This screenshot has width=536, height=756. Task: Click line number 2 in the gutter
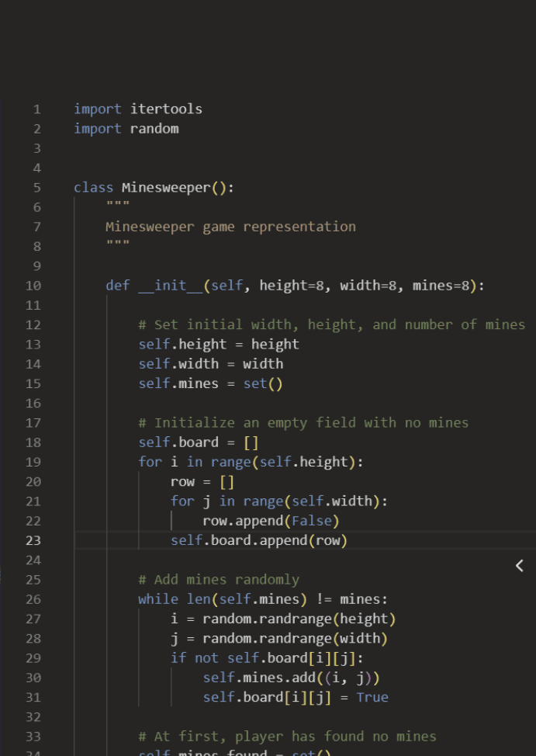(37, 129)
